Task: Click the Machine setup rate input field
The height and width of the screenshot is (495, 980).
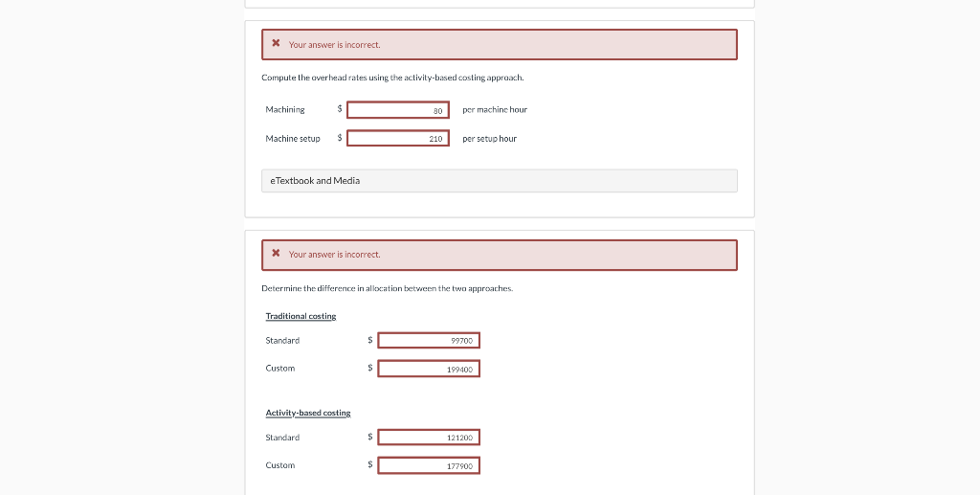Action: (x=398, y=138)
